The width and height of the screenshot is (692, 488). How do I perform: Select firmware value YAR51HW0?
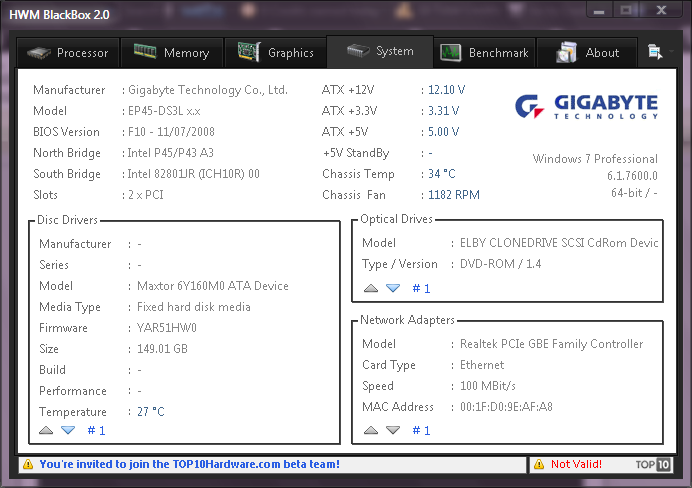point(167,328)
